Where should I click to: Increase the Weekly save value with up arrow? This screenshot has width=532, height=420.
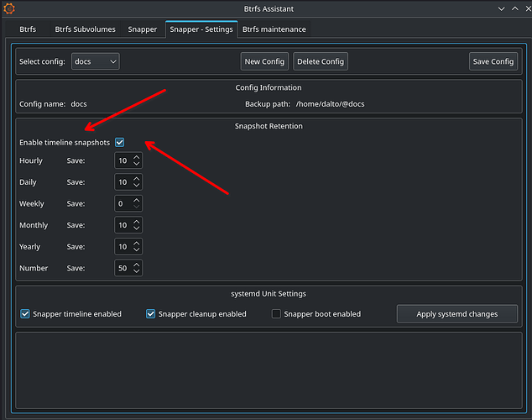tap(137, 199)
